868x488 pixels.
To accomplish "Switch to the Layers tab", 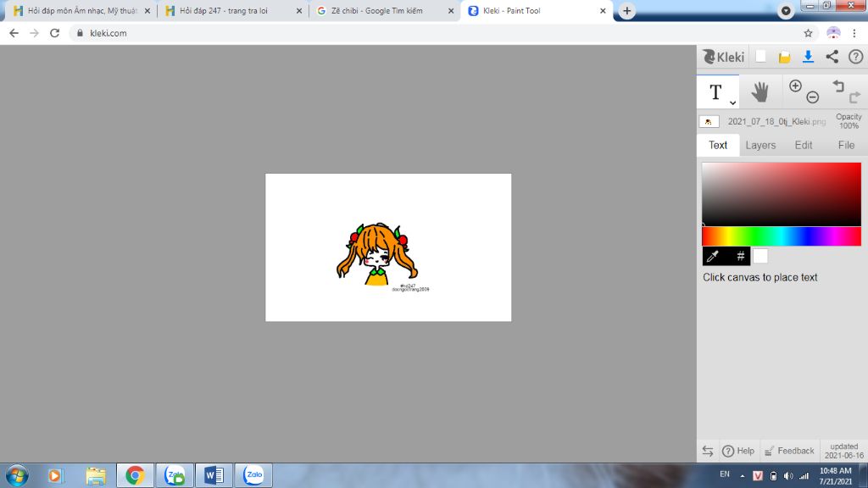I will tap(760, 145).
